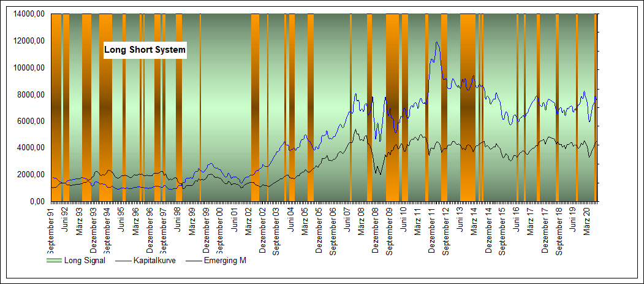This screenshot has width=644, height=284.
Task: Click the 'Juni 07' x-axis label
Action: (347, 218)
